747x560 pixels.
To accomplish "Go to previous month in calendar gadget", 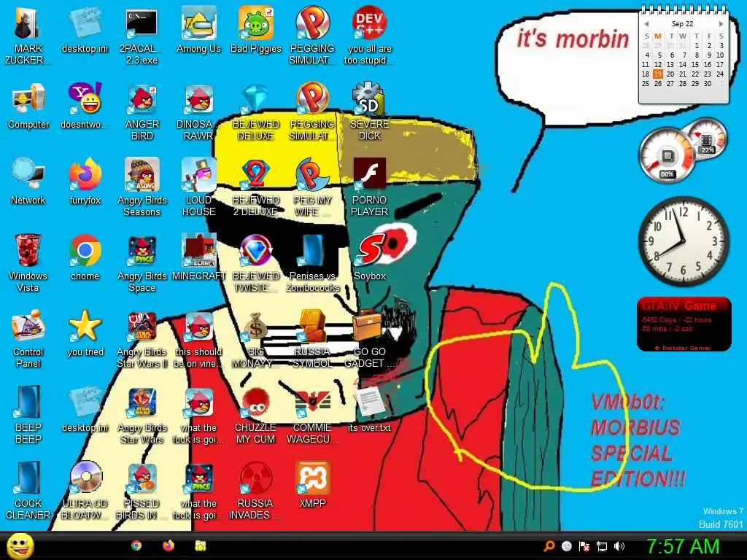I will (646, 24).
